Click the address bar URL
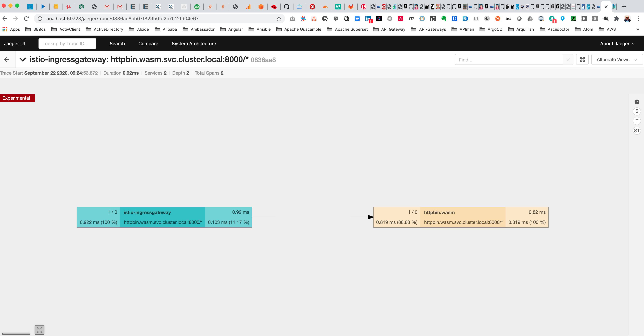The height and width of the screenshot is (336, 644). pyautogui.click(x=122, y=19)
